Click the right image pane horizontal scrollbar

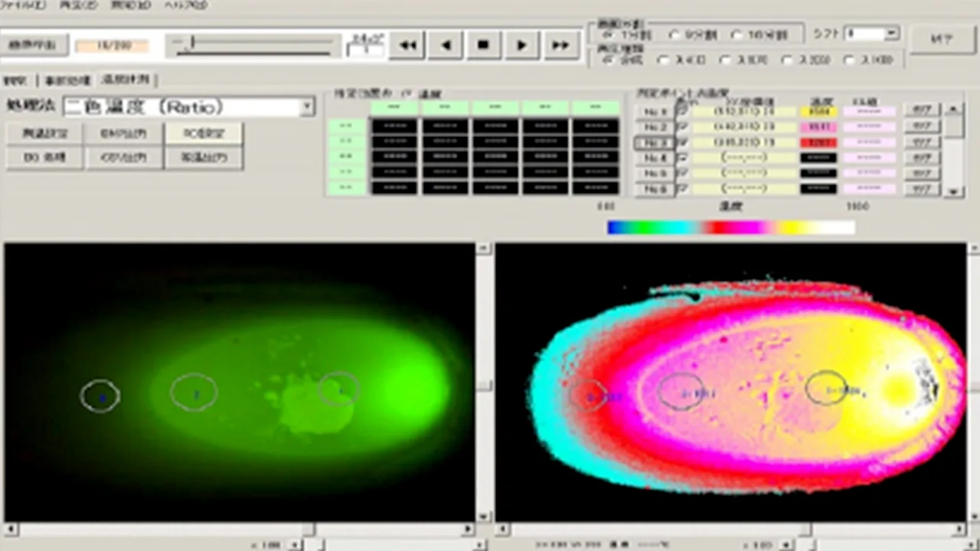click(731, 530)
